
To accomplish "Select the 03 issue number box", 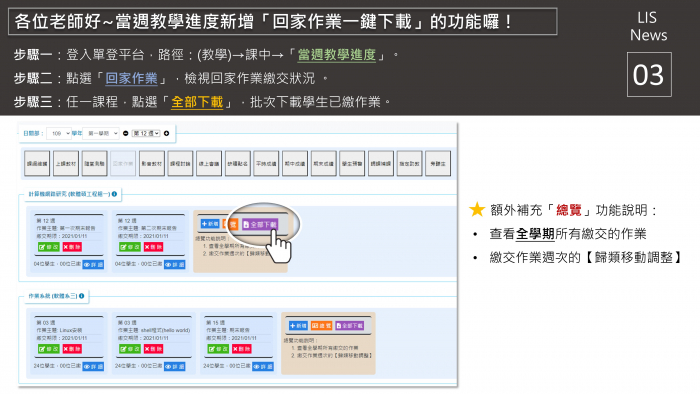I will [649, 75].
